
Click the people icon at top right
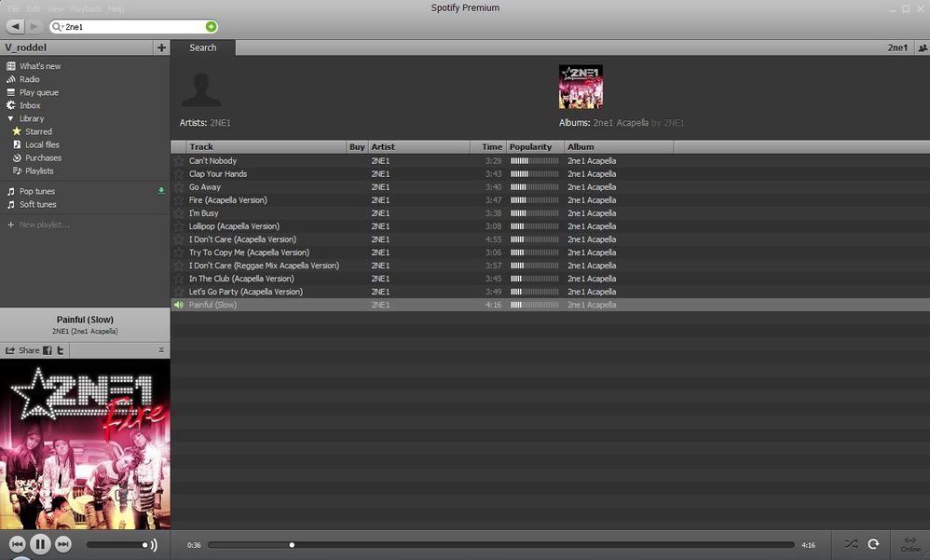(x=923, y=48)
